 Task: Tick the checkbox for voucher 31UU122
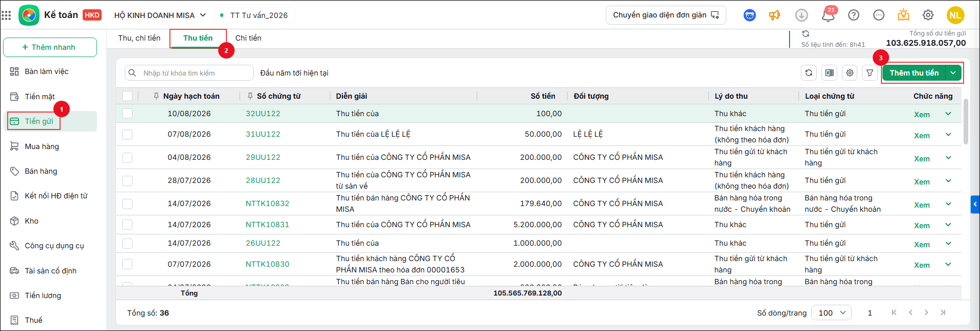[x=127, y=135]
